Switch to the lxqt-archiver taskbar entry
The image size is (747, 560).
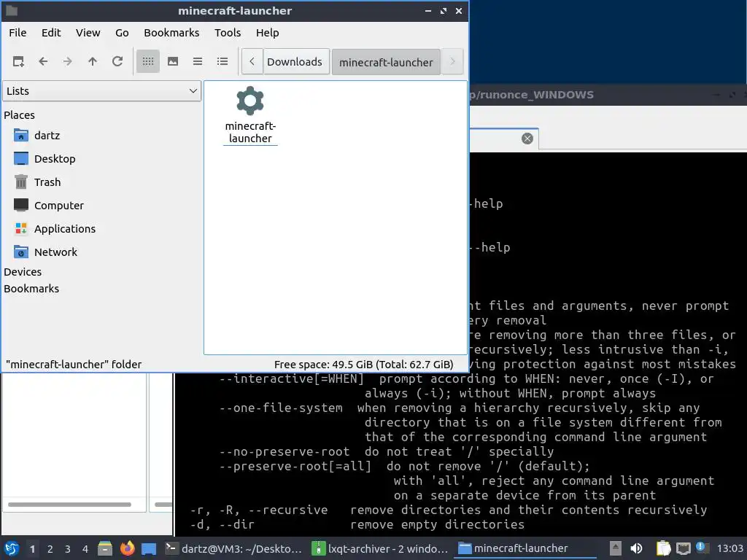[379, 548]
